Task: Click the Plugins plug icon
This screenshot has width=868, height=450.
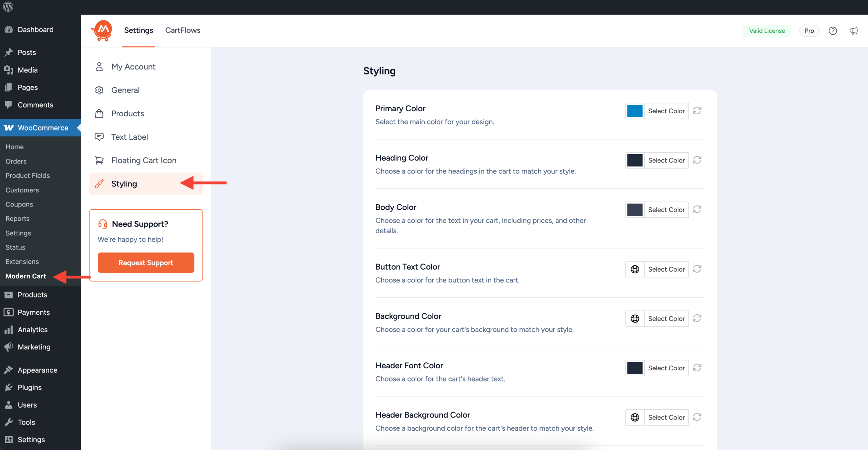Action: pos(8,387)
